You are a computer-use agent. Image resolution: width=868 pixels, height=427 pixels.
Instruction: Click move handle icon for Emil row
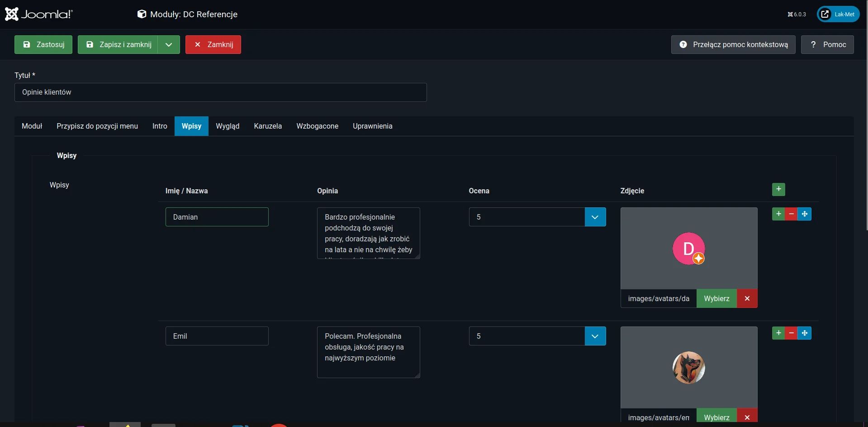point(804,333)
